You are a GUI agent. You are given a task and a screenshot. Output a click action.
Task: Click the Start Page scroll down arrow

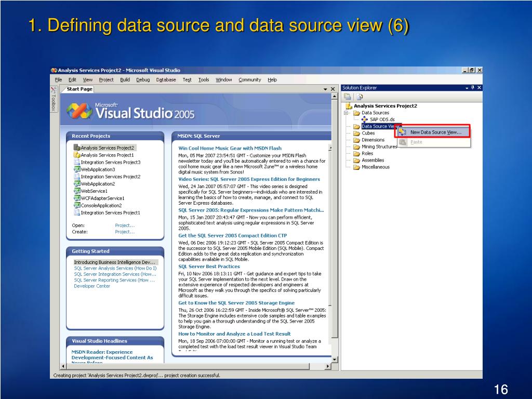pos(334,360)
